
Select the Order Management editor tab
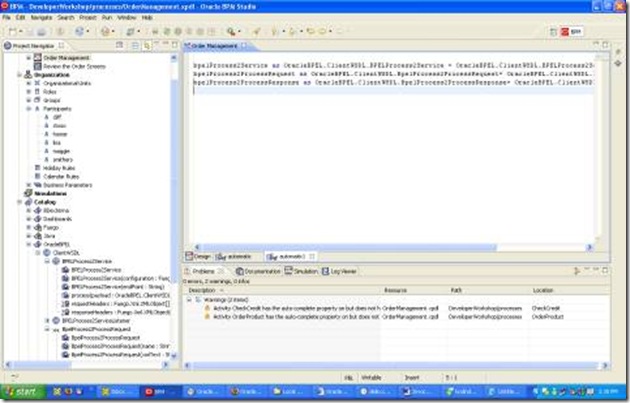click(x=216, y=46)
